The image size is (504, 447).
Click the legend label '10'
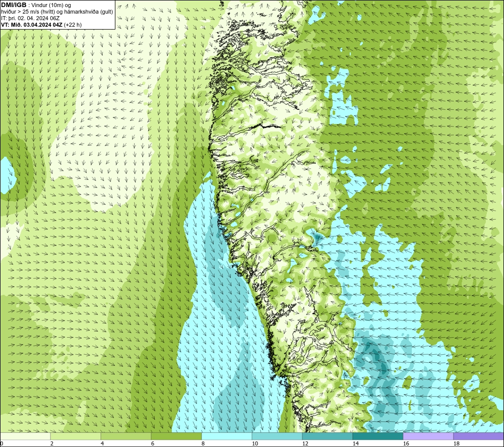tap(255, 444)
